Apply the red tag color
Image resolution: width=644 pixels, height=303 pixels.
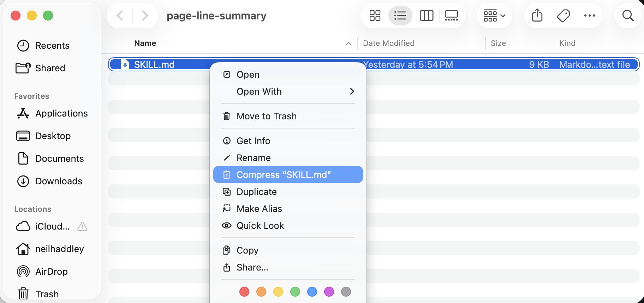pos(244,292)
